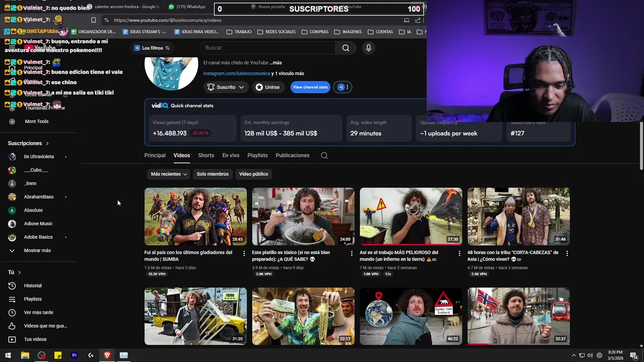Expand the Tú section chevron
The image size is (644, 362).
[19, 273]
